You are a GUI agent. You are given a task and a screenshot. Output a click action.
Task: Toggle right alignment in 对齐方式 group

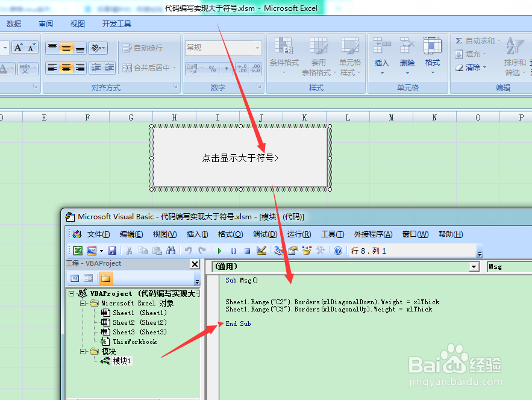point(79,69)
